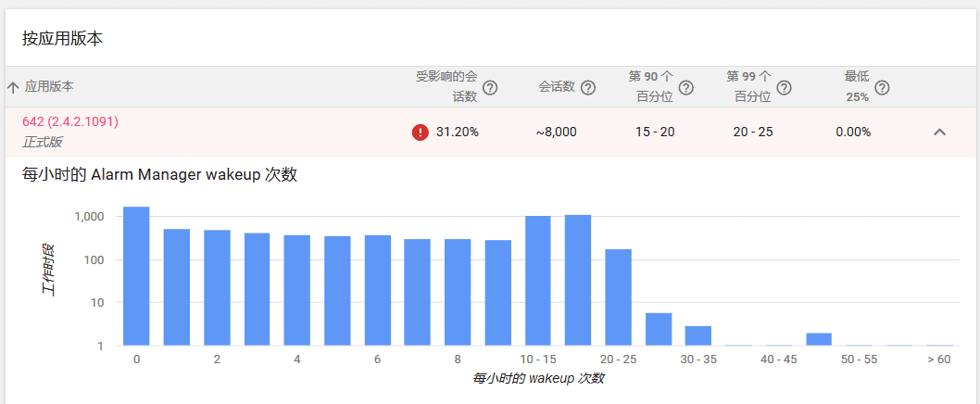
Task: Select the 10 - 15 wakeups bar
Action: [538, 281]
